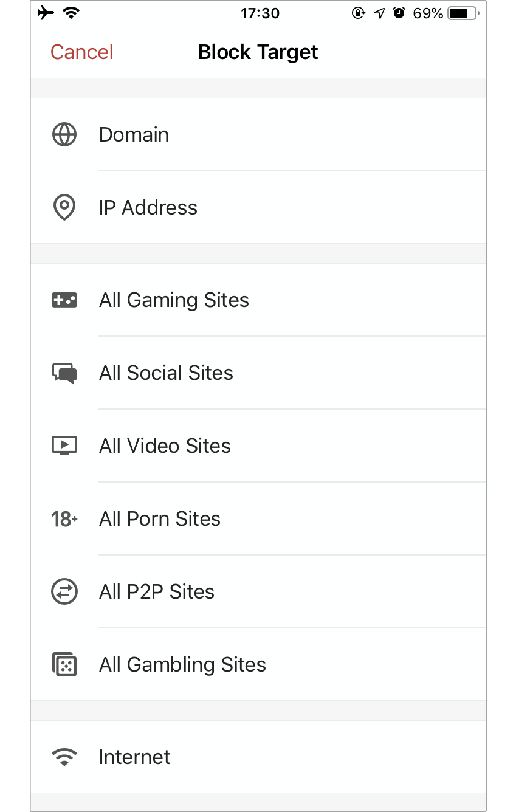Tap the battery indicator in status bar
516x812 pixels.
point(464,13)
